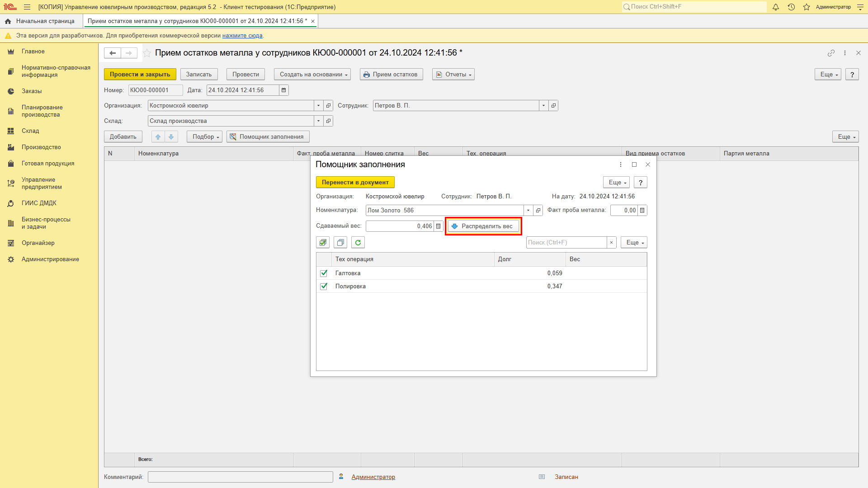Go back with the left arrow button
Screen dimensions: 868x488
point(113,53)
